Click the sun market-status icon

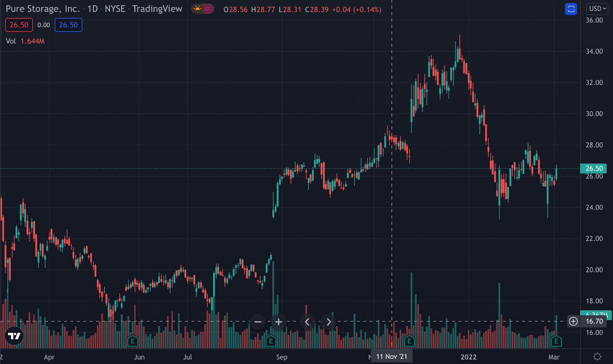tap(198, 9)
